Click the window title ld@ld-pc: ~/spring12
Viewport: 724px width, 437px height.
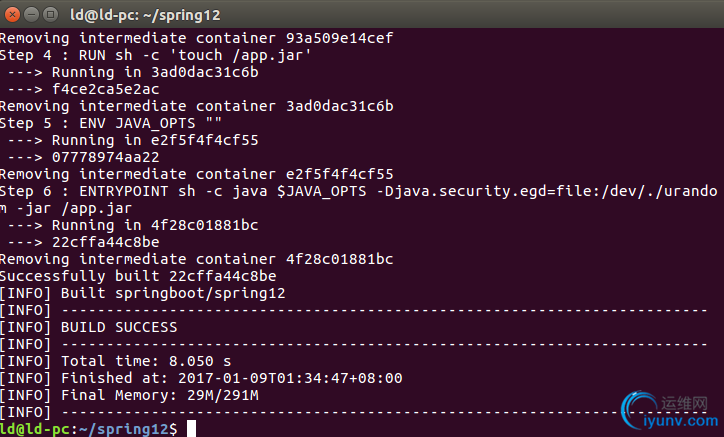tap(145, 15)
